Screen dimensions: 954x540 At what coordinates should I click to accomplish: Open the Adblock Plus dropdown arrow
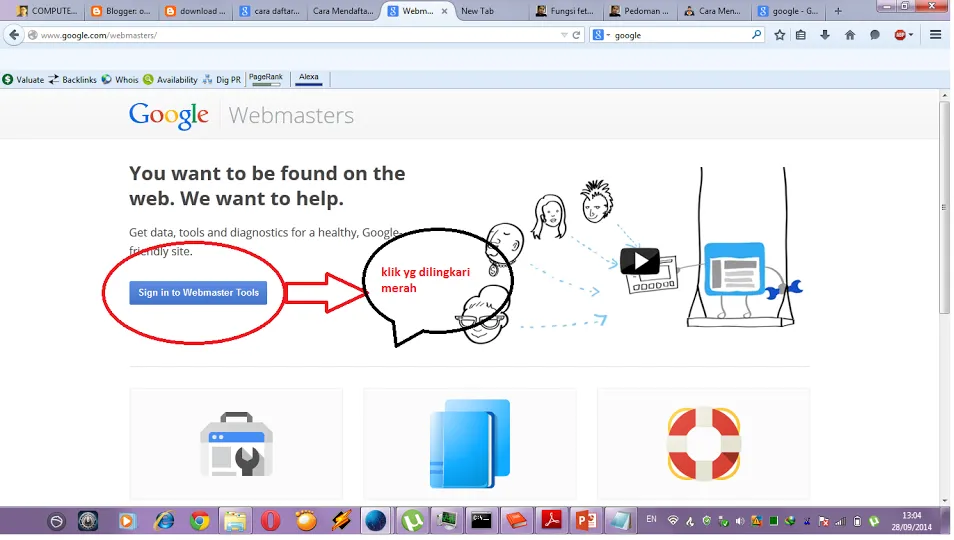click(x=911, y=35)
